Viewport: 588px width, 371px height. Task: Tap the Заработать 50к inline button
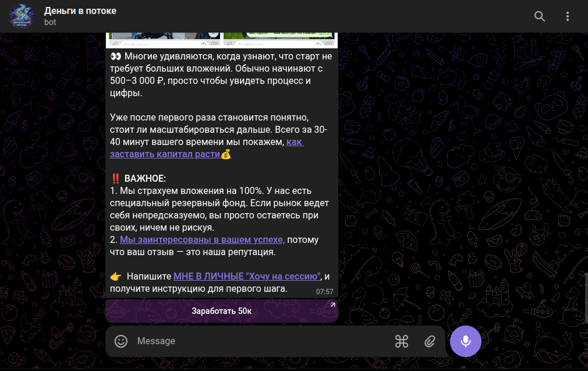click(222, 311)
